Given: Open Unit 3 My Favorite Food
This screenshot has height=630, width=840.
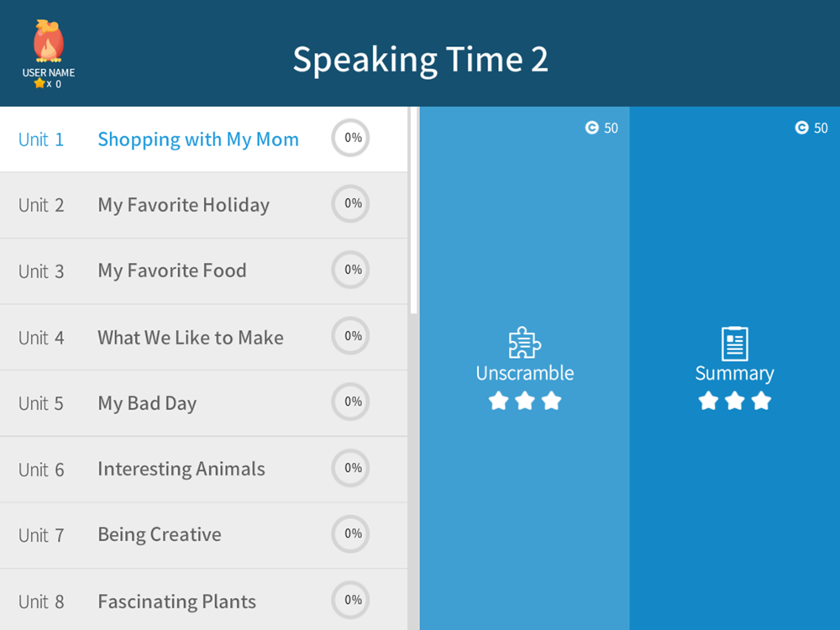Looking at the screenshot, I should 171,270.
